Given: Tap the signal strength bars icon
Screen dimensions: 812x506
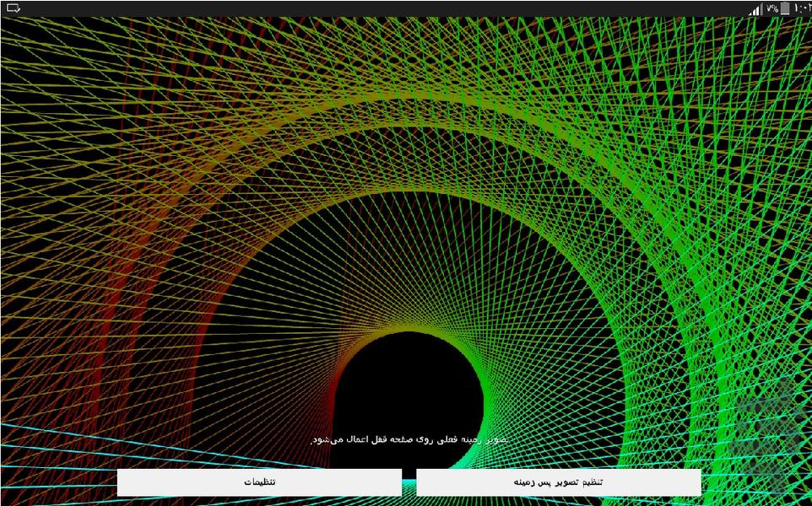Looking at the screenshot, I should tap(755, 8).
